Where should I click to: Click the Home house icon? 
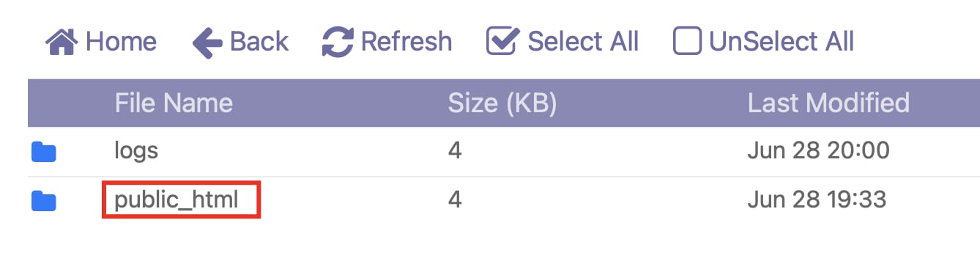point(62,42)
